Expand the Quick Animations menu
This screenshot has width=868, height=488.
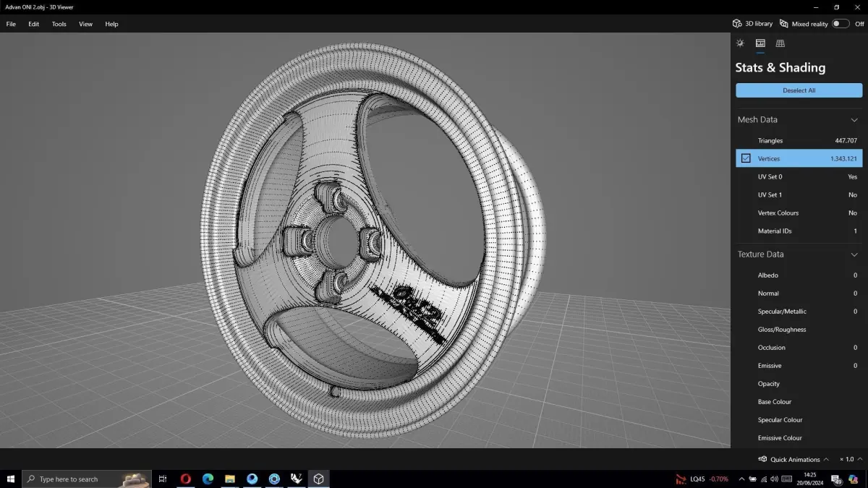tap(793, 459)
